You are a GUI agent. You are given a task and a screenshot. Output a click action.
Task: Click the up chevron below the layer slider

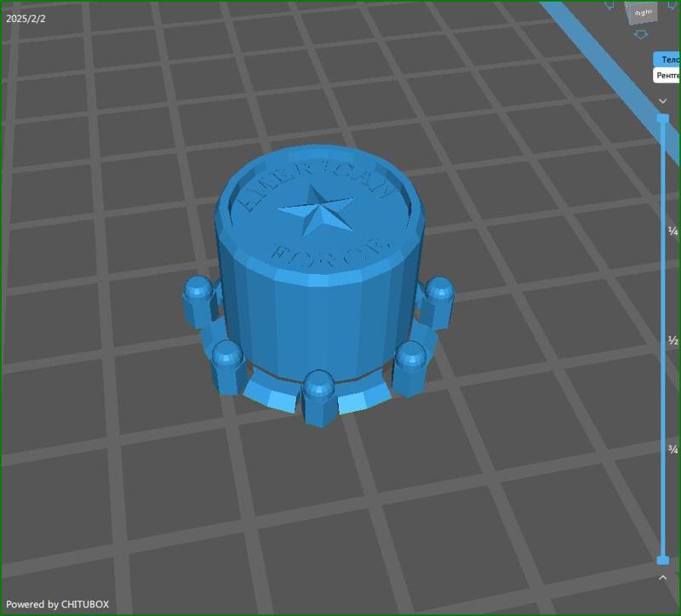click(x=662, y=578)
